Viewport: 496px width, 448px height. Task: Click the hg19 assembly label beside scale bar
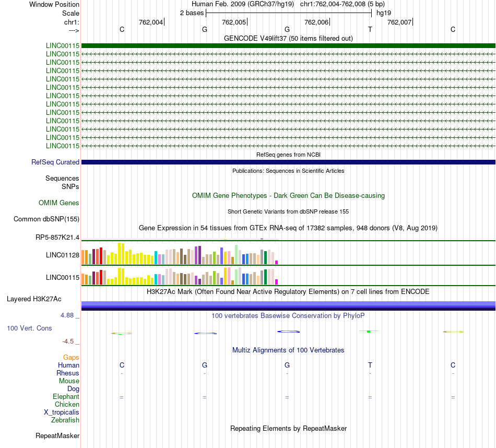383,13
